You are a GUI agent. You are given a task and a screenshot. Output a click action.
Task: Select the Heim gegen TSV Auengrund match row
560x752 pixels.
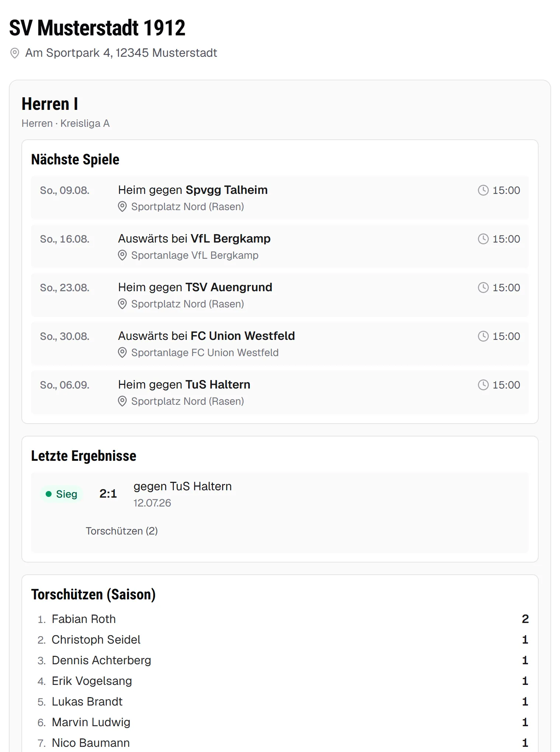point(280,295)
